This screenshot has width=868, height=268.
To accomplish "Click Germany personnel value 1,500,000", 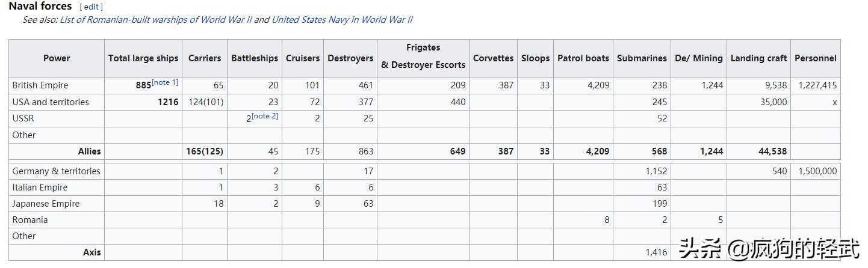I will point(817,171).
